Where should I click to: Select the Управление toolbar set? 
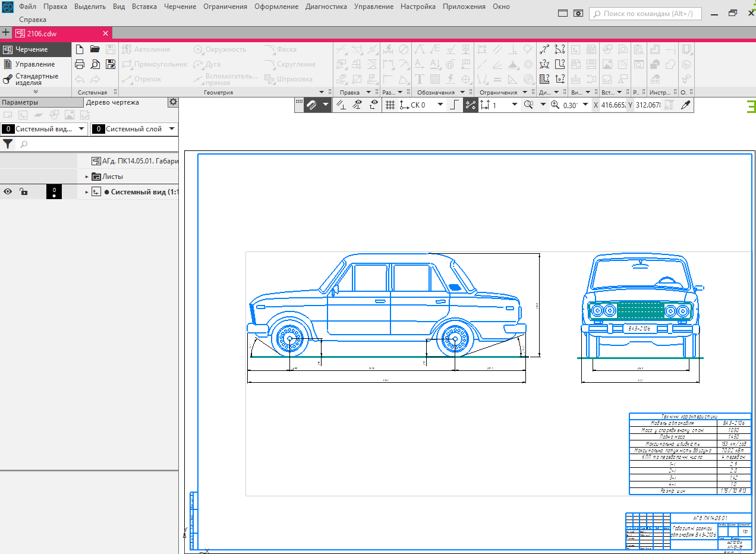click(34, 64)
